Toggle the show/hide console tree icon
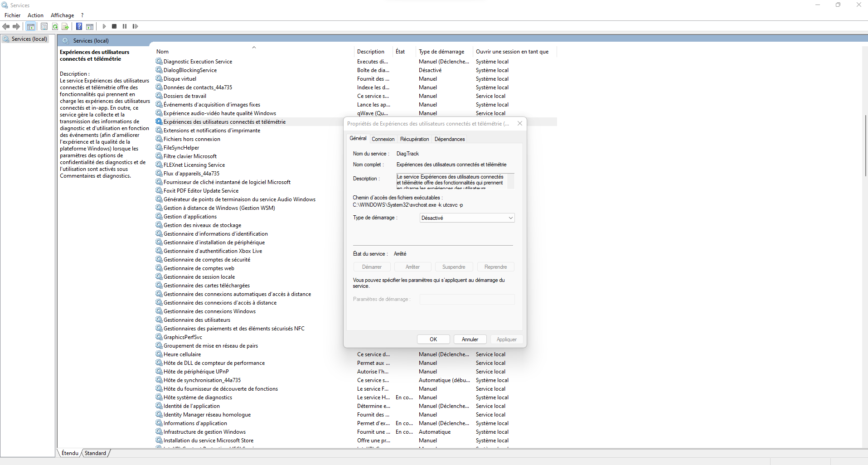This screenshot has width=868, height=465. pyautogui.click(x=31, y=26)
